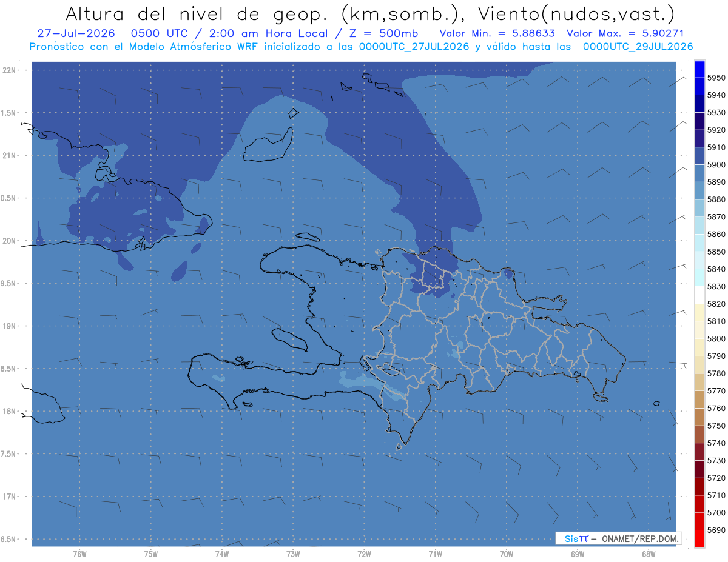Image resolution: width=728 pixels, height=562 pixels.
Task: Click the '5950' colorbar label
Action: tap(716, 78)
